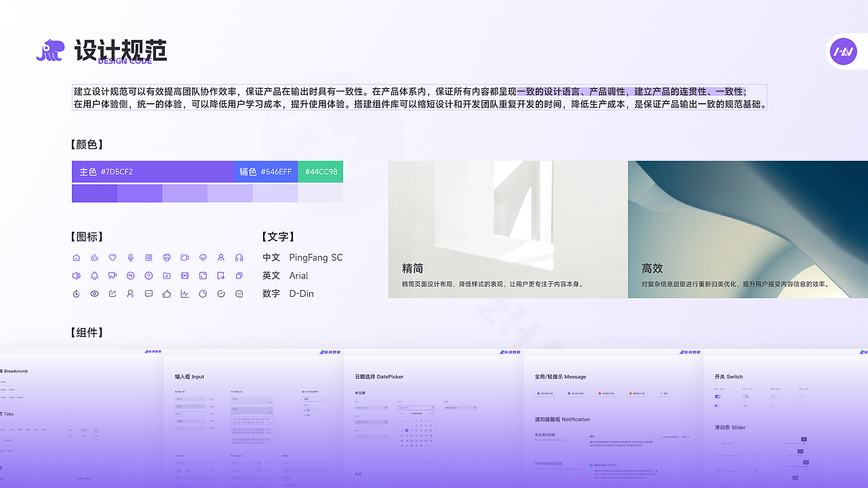Click the 通知提醒框 Notification heading
868x488 pixels.
[x=562, y=420]
